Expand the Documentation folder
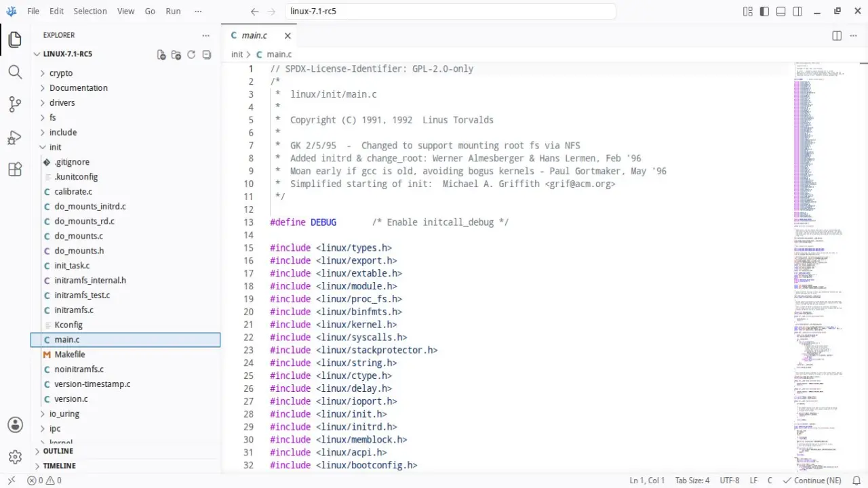The image size is (868, 488). [x=125, y=88]
